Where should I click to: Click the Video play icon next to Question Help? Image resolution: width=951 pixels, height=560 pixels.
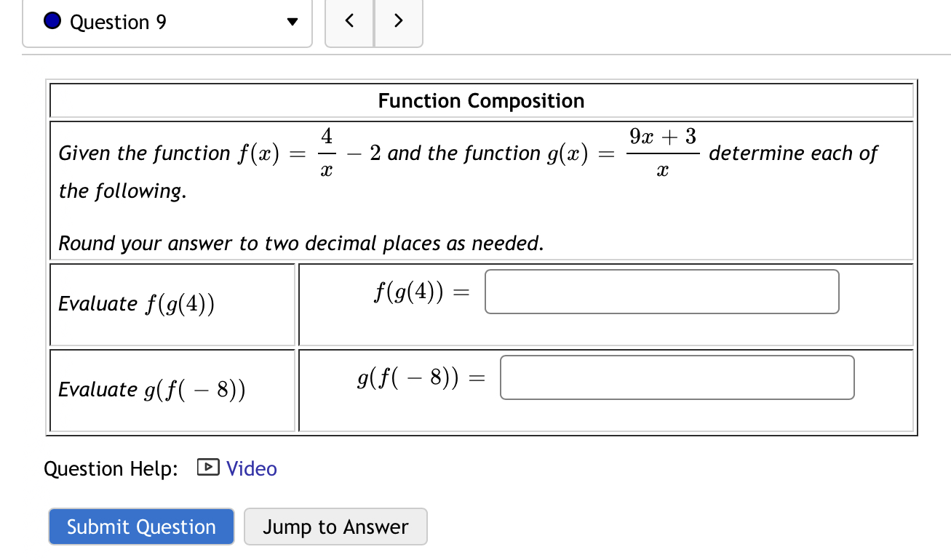[209, 468]
